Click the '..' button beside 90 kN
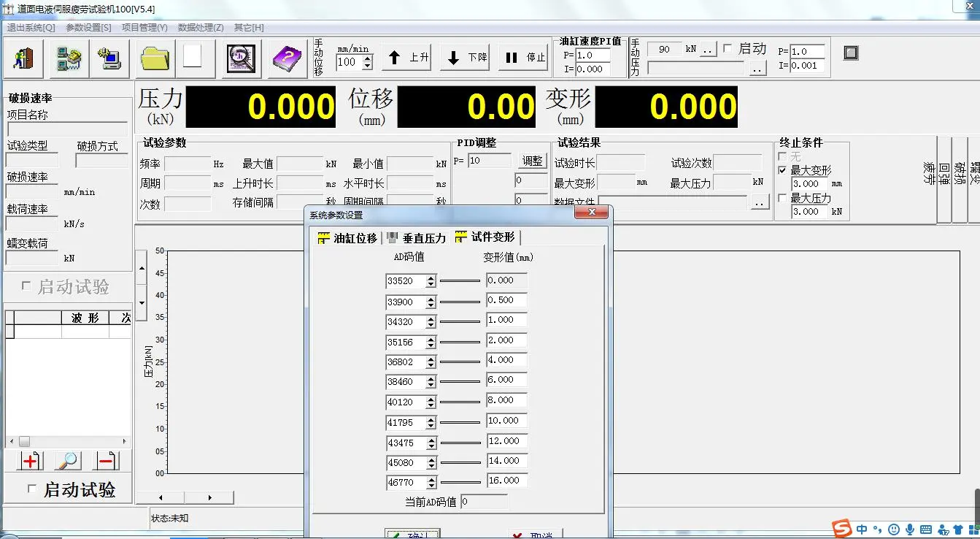The height and width of the screenshot is (539, 980). [709, 50]
